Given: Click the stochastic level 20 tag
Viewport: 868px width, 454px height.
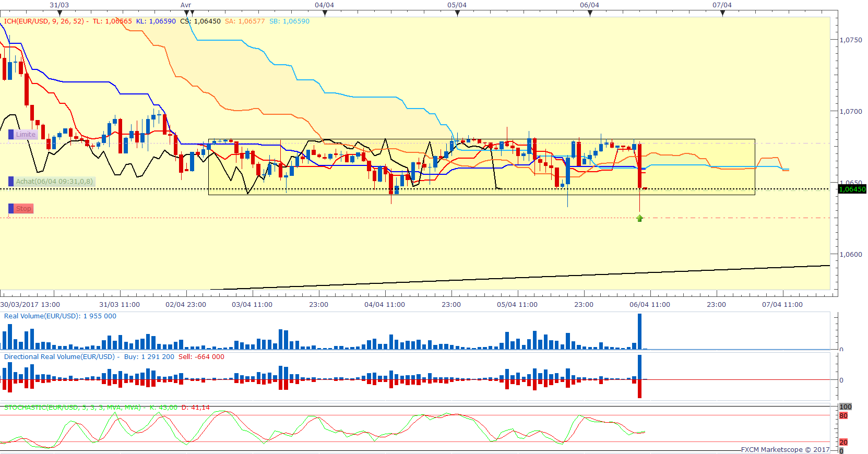Looking at the screenshot, I should [x=843, y=442].
